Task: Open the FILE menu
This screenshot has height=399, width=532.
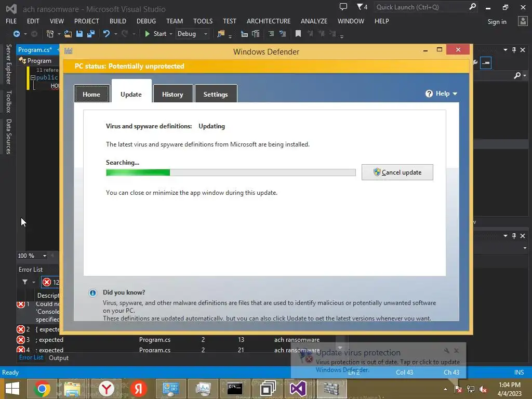Action: tap(11, 21)
